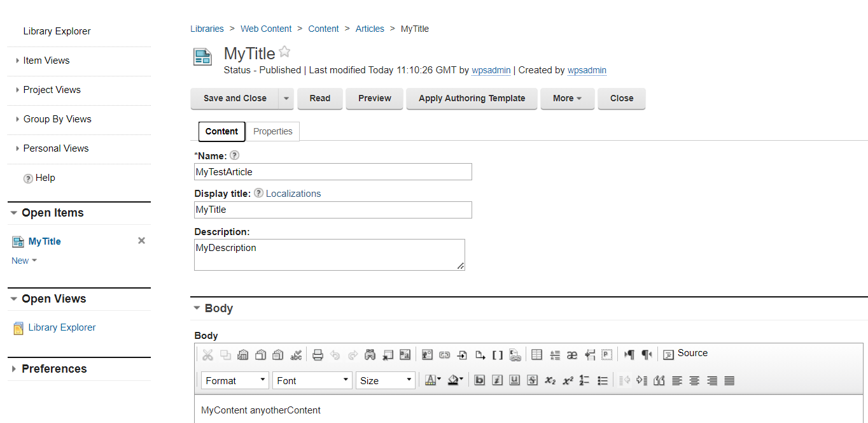The width and height of the screenshot is (868, 423).
Task: Toggle Source view in the editor
Action: tap(685, 354)
